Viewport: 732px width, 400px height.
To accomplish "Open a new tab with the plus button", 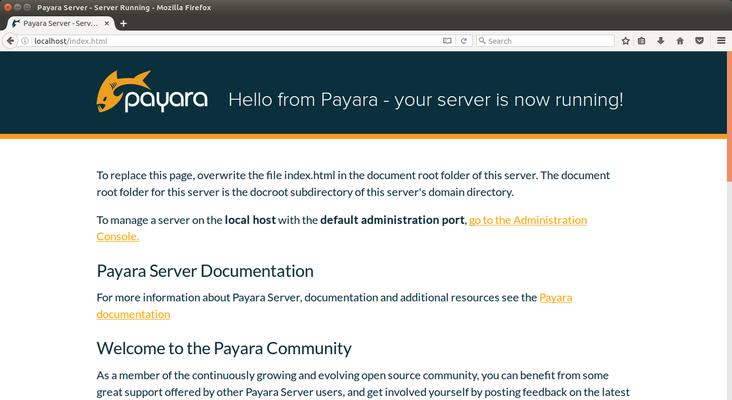I will pyautogui.click(x=123, y=23).
